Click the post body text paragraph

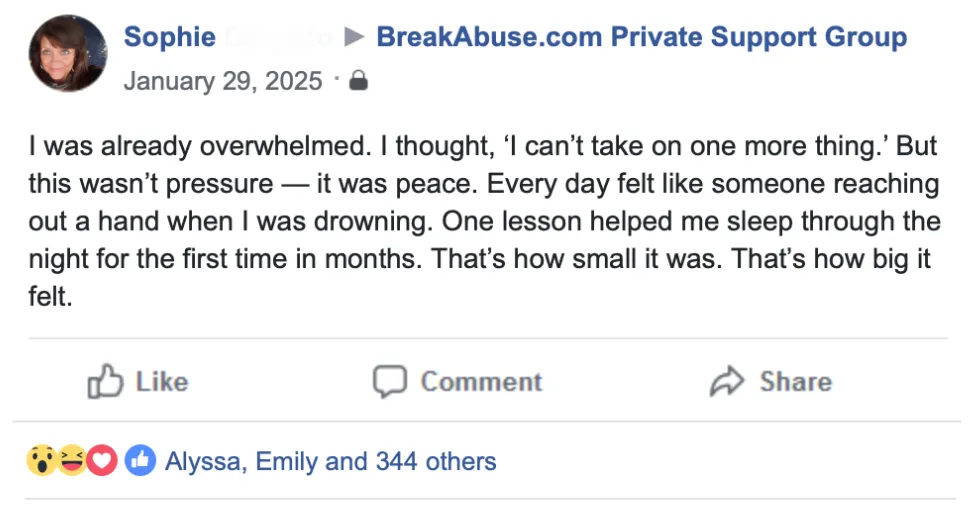point(485,220)
